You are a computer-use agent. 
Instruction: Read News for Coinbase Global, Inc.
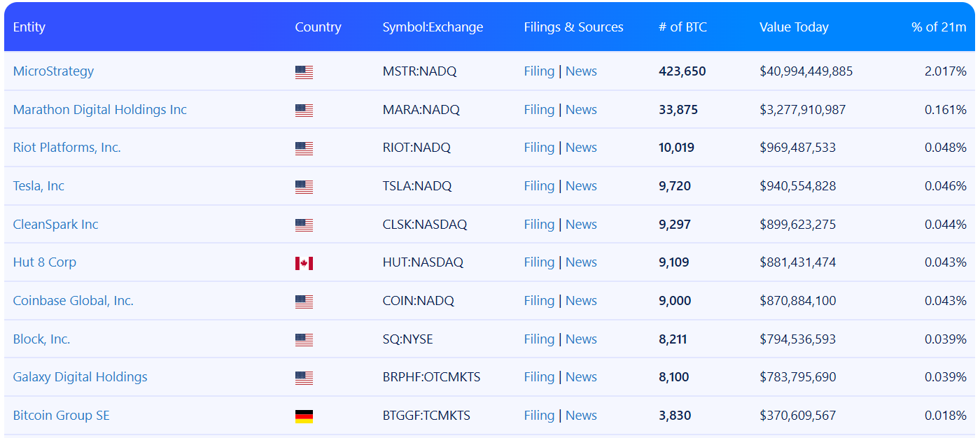point(581,301)
